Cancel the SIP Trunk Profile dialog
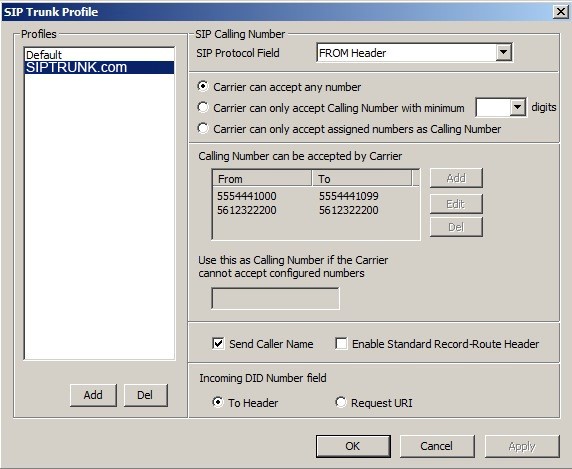The width and height of the screenshot is (572, 469). (437, 446)
